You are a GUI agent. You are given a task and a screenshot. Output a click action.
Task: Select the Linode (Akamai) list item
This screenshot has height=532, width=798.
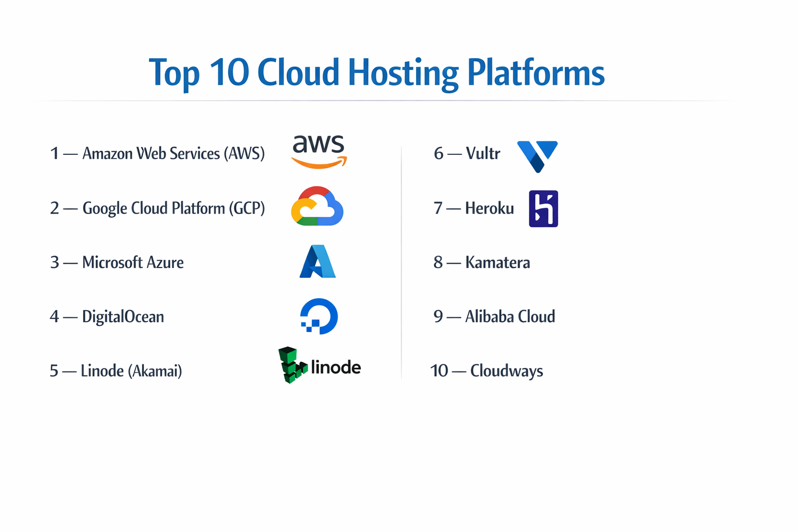115,370
